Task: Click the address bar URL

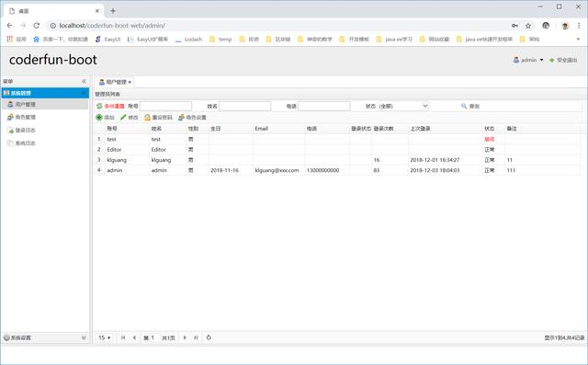Action: point(112,26)
